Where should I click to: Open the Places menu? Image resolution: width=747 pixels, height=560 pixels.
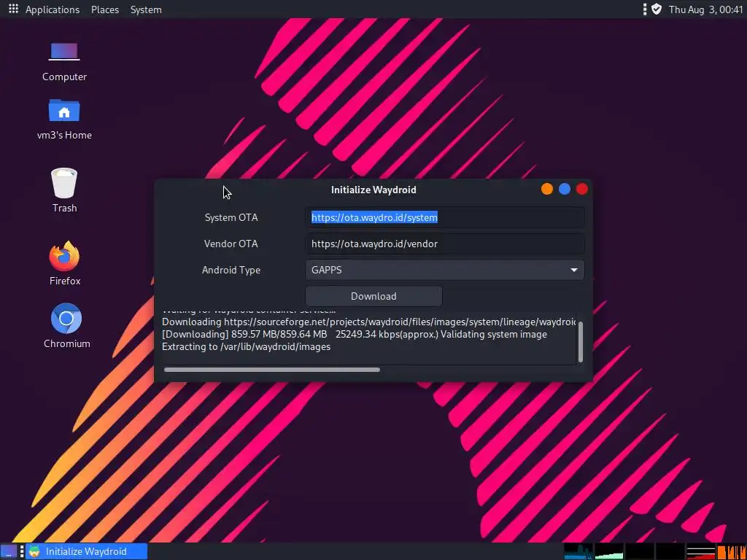(x=105, y=9)
